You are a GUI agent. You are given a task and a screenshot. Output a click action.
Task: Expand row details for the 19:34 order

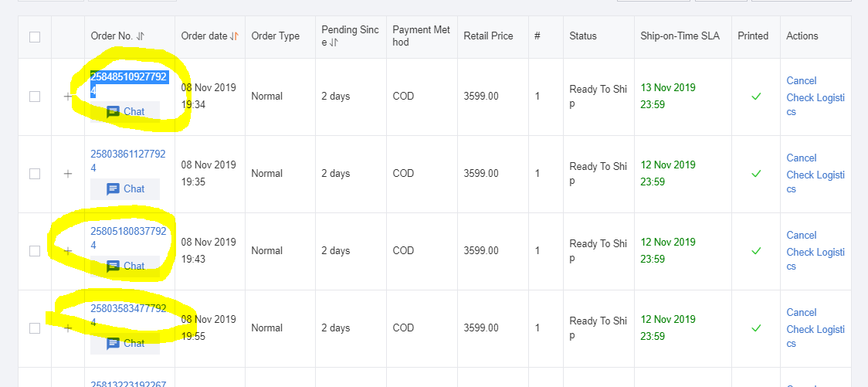68,97
